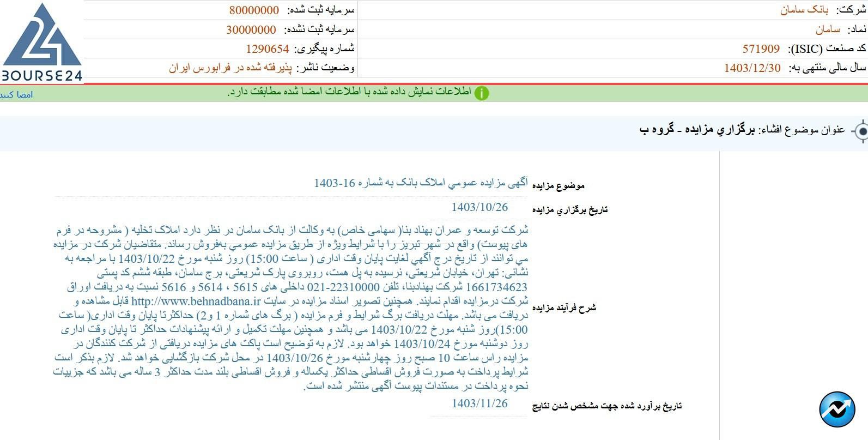Select the company name "بانک سامان" in the header
Viewport: 868px width, 440px height.
804,10
